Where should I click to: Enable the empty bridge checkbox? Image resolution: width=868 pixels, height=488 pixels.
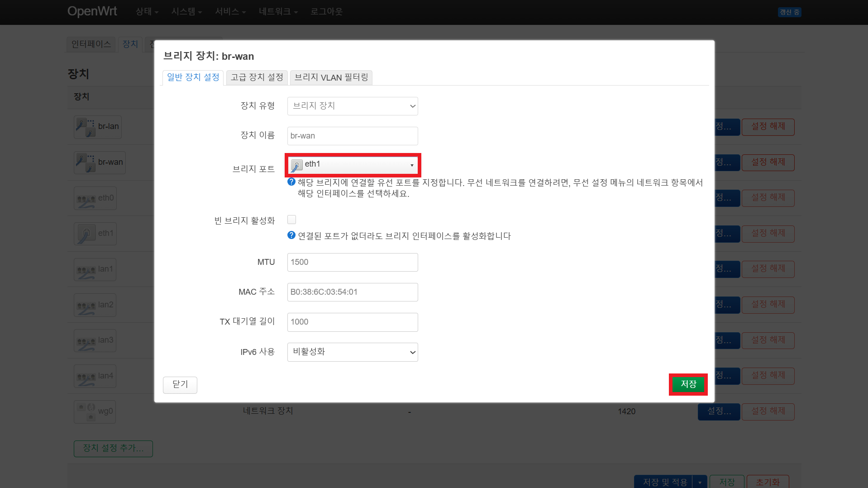(291, 220)
